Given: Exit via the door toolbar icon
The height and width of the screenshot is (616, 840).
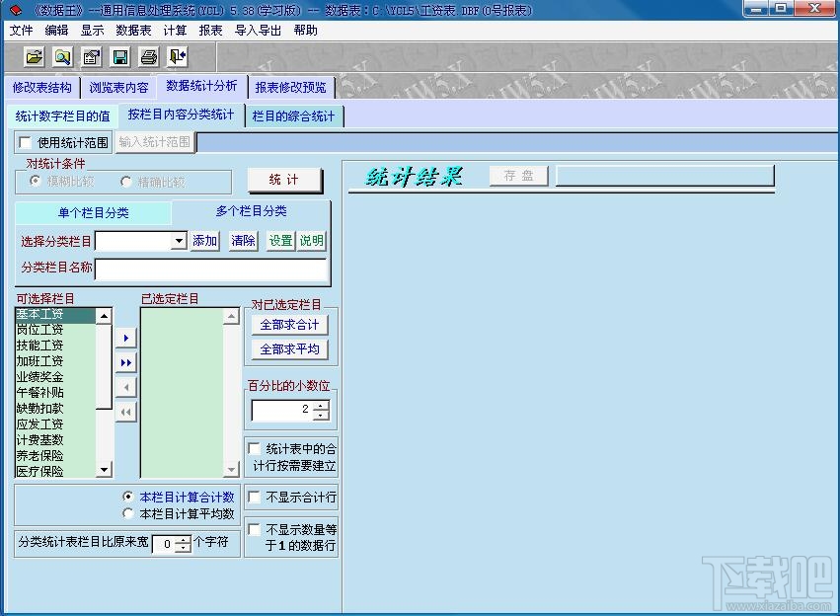Looking at the screenshot, I should click(x=177, y=56).
